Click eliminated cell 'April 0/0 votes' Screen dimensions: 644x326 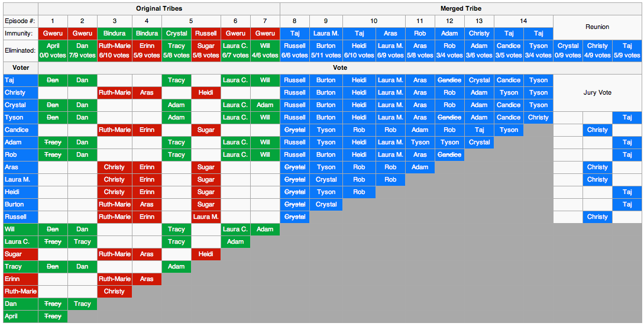53,50
